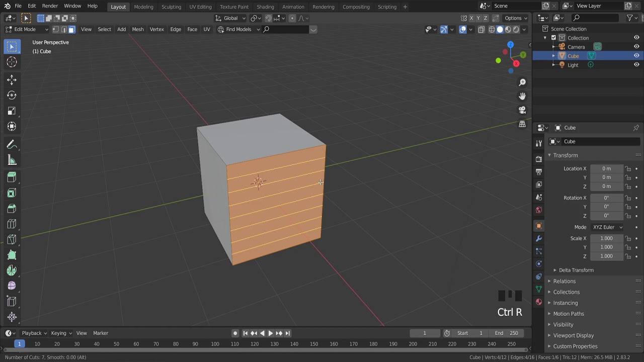
Task: Select the Shrink/Fatten tool
Action: point(12,317)
